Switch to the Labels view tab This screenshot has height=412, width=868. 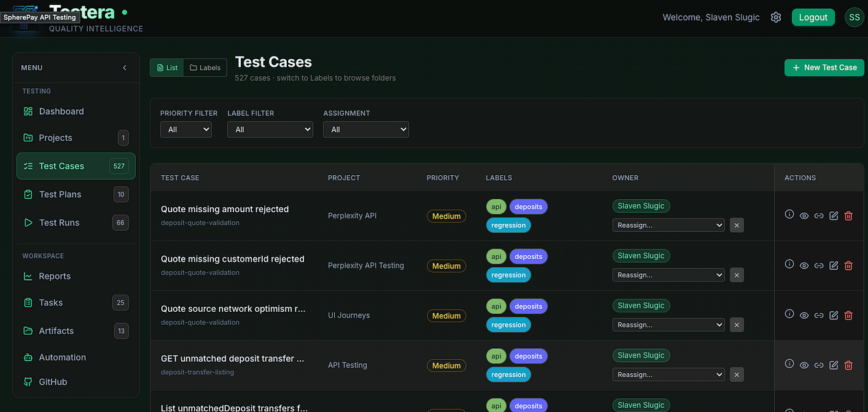(205, 68)
